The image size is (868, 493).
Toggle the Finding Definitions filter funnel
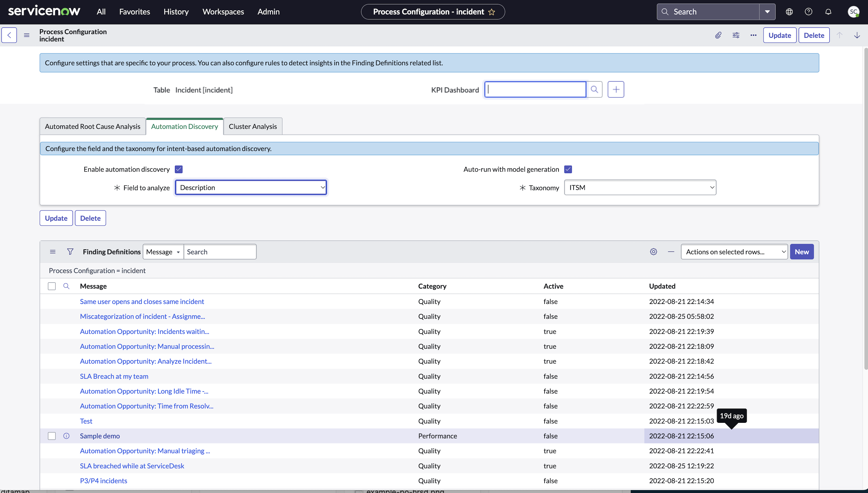[x=70, y=252]
